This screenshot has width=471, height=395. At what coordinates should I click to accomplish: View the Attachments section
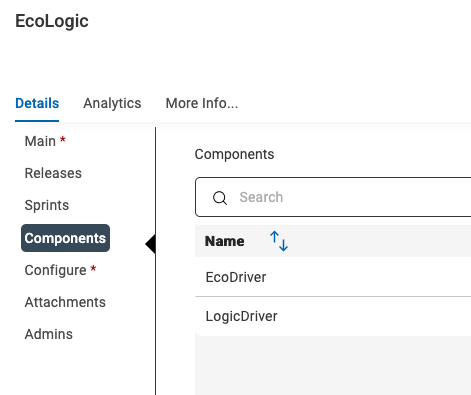pyautogui.click(x=65, y=302)
